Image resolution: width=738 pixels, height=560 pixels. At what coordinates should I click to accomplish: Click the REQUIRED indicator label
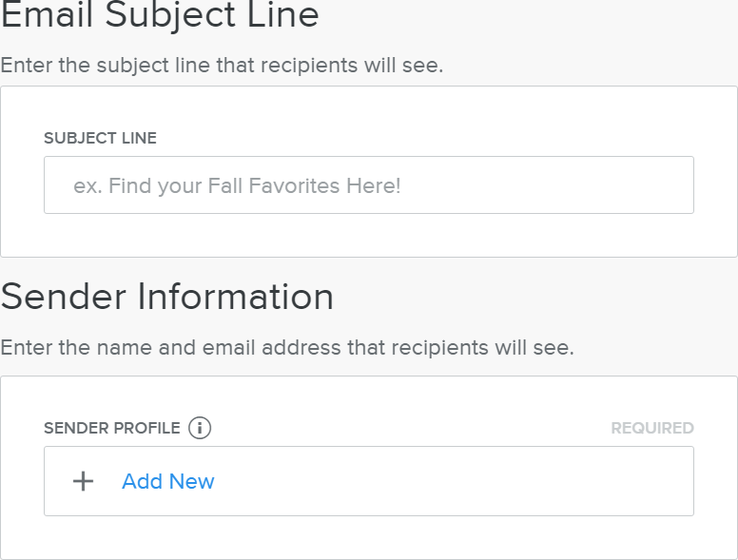[x=651, y=428]
